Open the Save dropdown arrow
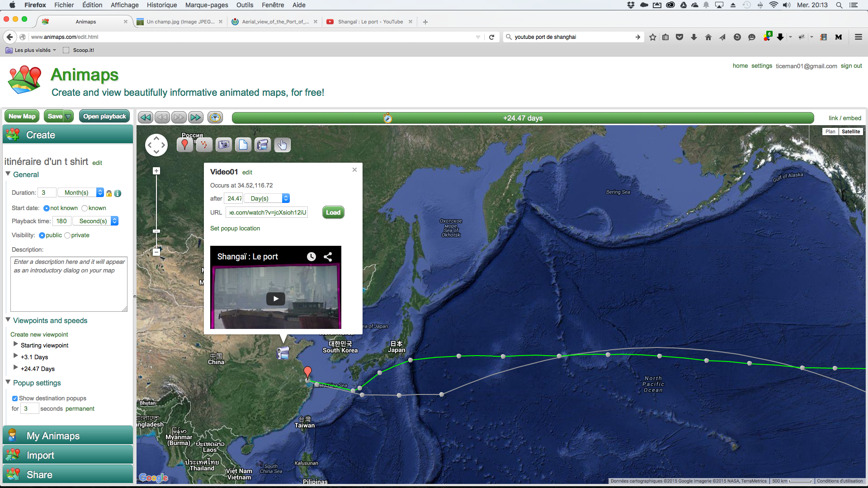Screen dimensions: 868x488 [68, 117]
